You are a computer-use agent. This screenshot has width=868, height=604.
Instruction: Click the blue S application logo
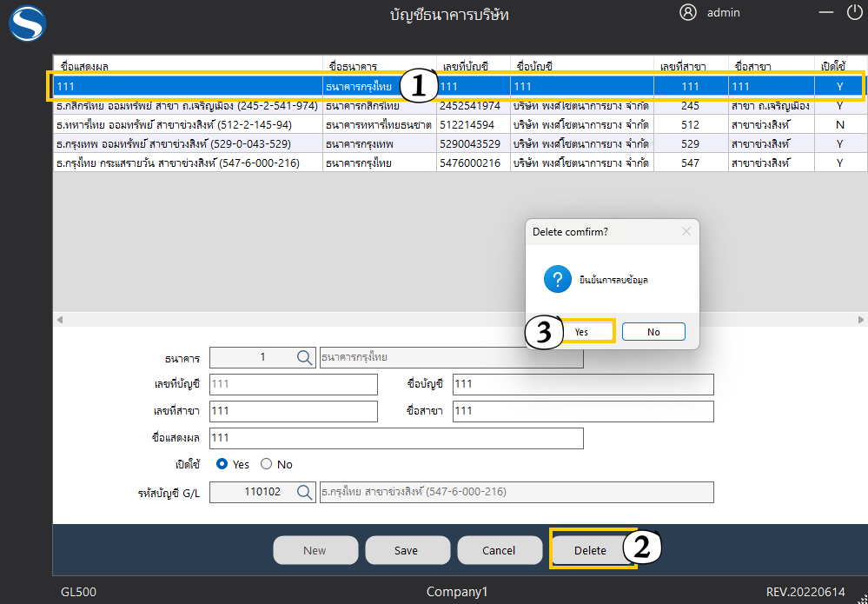point(27,23)
